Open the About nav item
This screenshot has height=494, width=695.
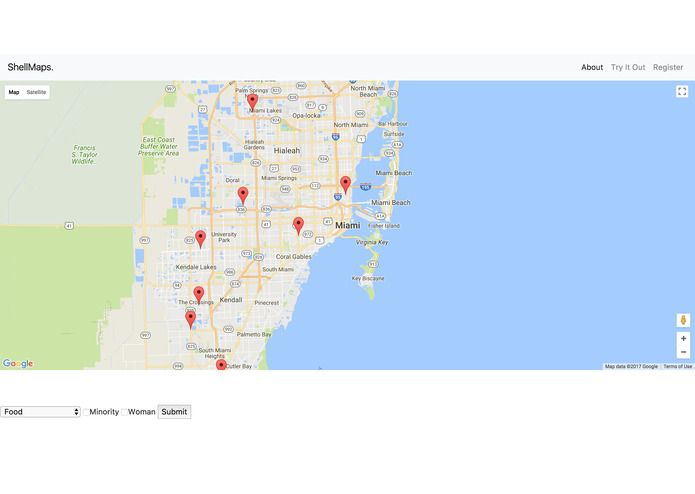[592, 67]
